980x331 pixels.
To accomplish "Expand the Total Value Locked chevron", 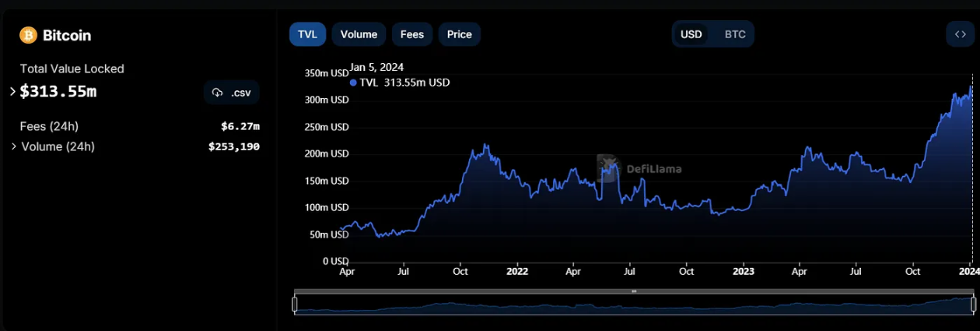I will (12, 92).
